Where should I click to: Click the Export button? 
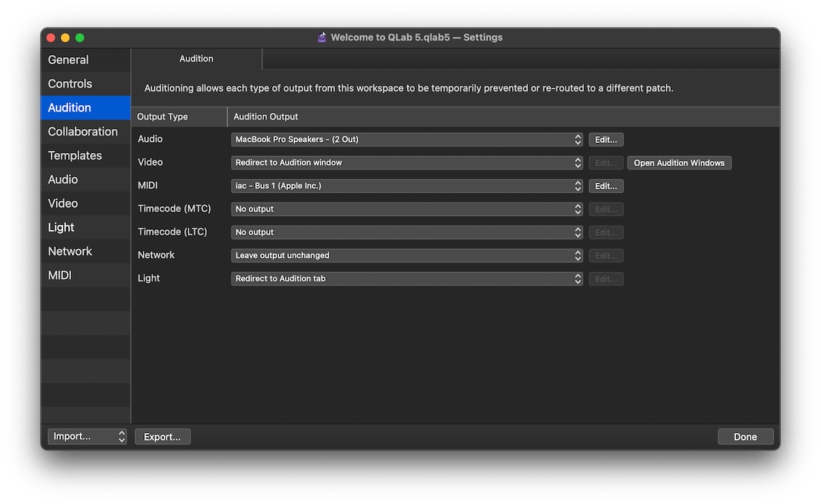[x=162, y=437]
